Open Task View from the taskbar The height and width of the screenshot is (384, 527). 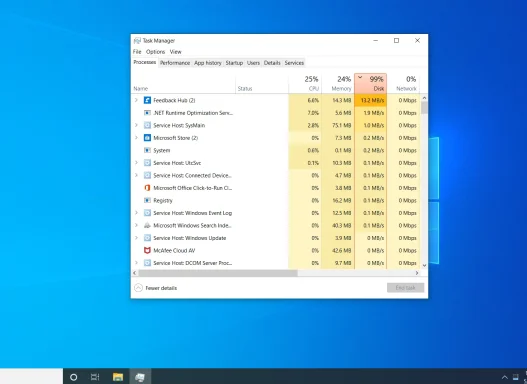(x=95, y=377)
